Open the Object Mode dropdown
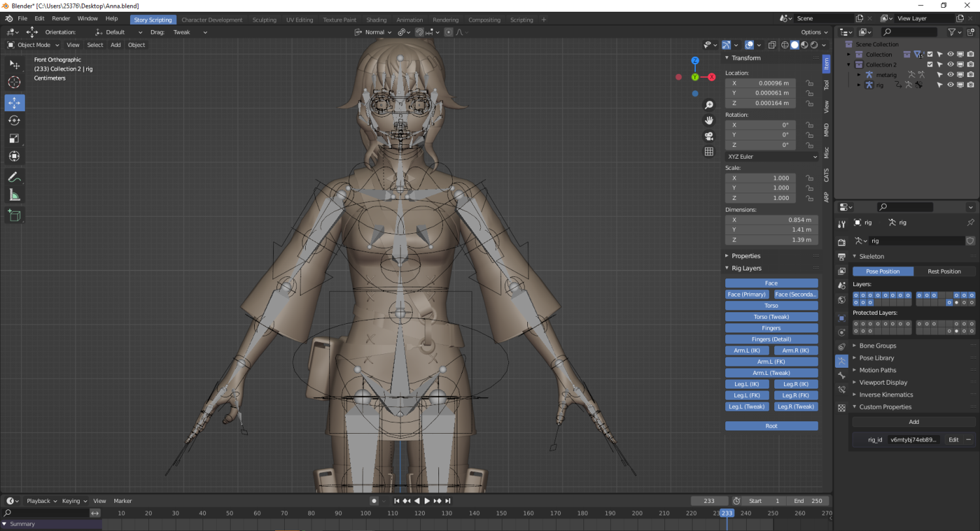Image resolution: width=980 pixels, height=531 pixels. click(x=33, y=45)
